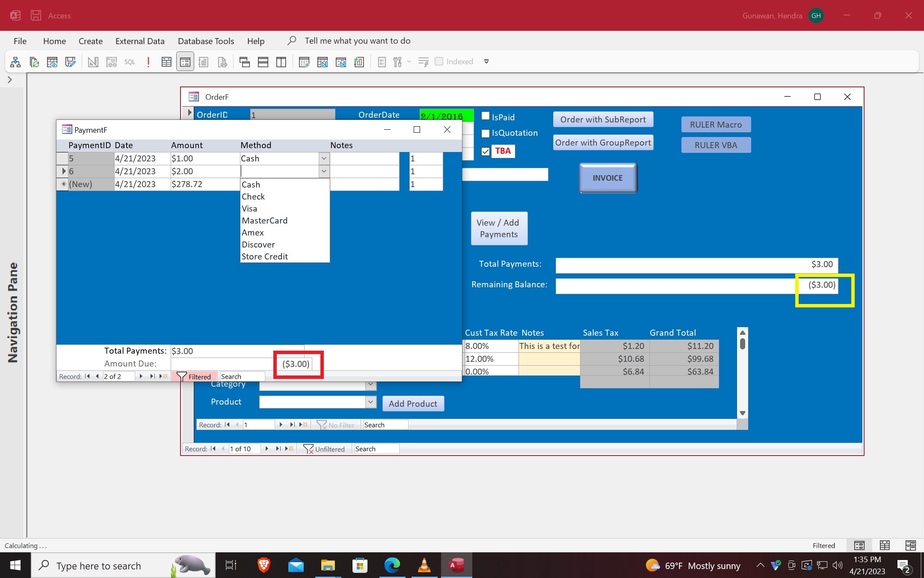Go to the next record in PaymentF navigator
Viewport: 924px width, 578px height.
click(x=141, y=376)
